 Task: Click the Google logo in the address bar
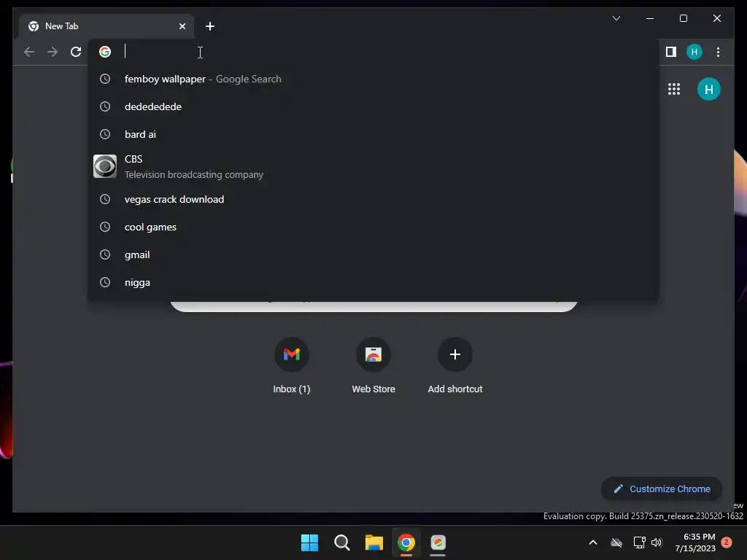pyautogui.click(x=105, y=52)
